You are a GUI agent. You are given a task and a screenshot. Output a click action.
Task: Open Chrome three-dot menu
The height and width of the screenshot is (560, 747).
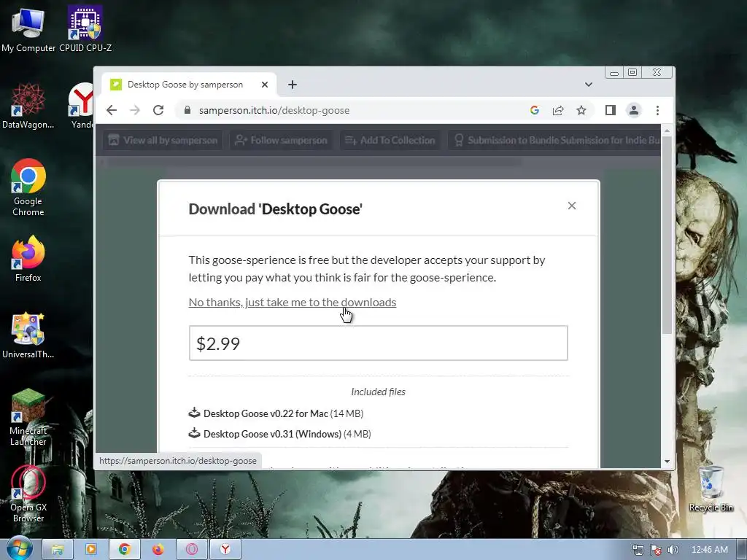657,111
